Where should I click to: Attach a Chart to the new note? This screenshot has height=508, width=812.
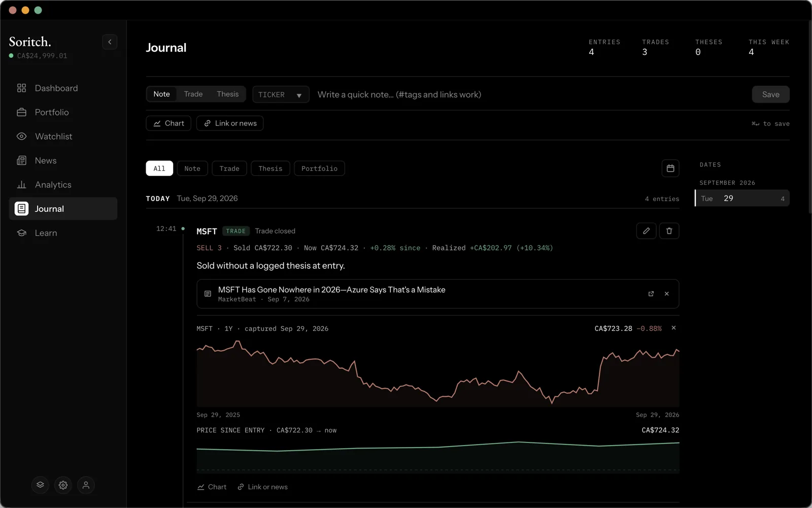point(168,123)
